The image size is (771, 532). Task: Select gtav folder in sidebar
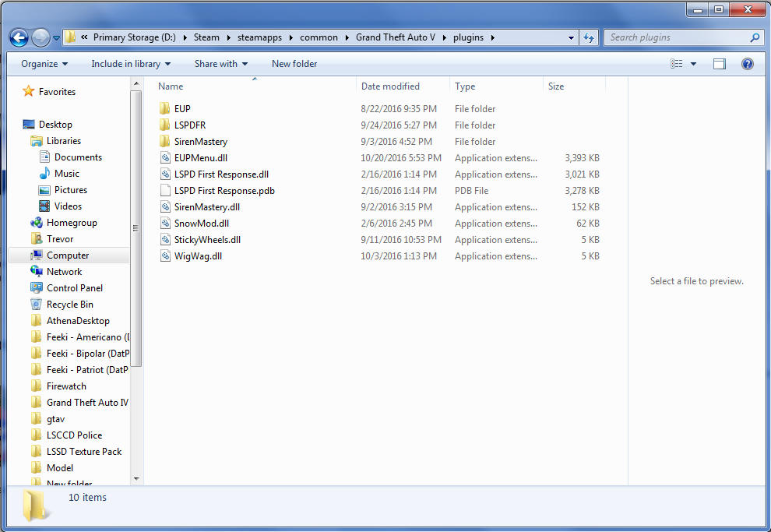55,419
